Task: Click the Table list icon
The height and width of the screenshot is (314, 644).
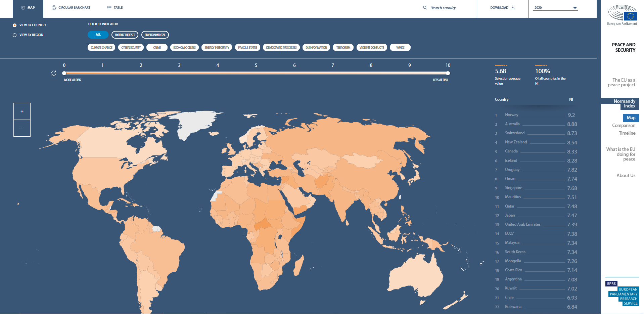Action: click(x=109, y=8)
